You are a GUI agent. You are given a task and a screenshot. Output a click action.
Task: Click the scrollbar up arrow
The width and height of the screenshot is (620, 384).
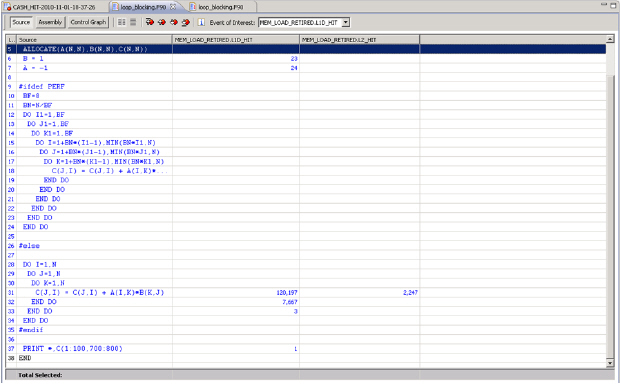610,39
